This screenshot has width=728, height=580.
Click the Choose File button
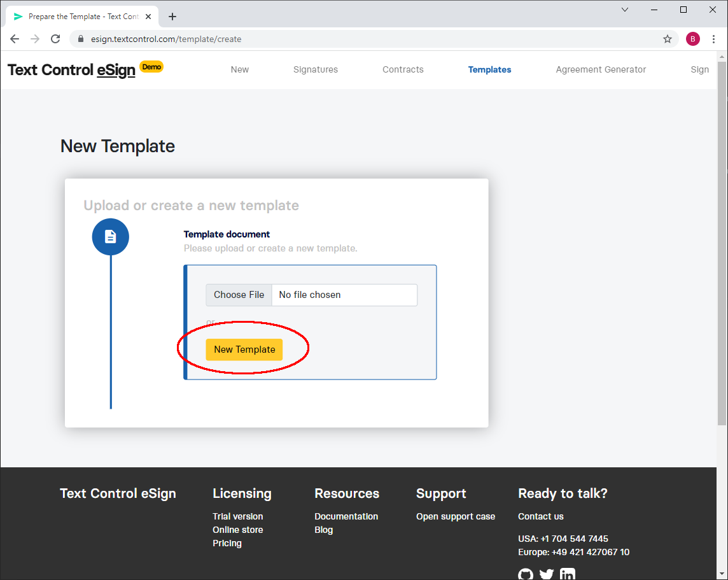(239, 295)
